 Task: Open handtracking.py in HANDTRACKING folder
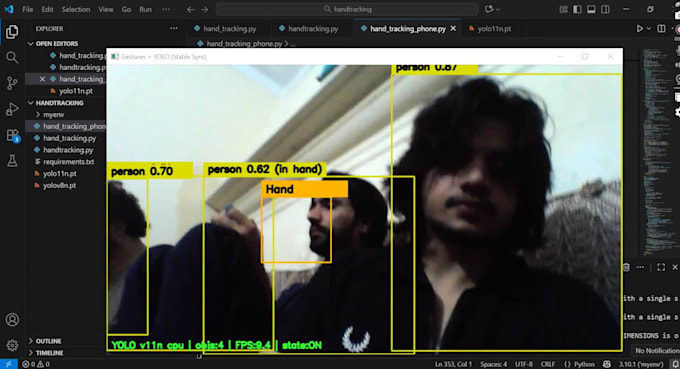(69, 150)
